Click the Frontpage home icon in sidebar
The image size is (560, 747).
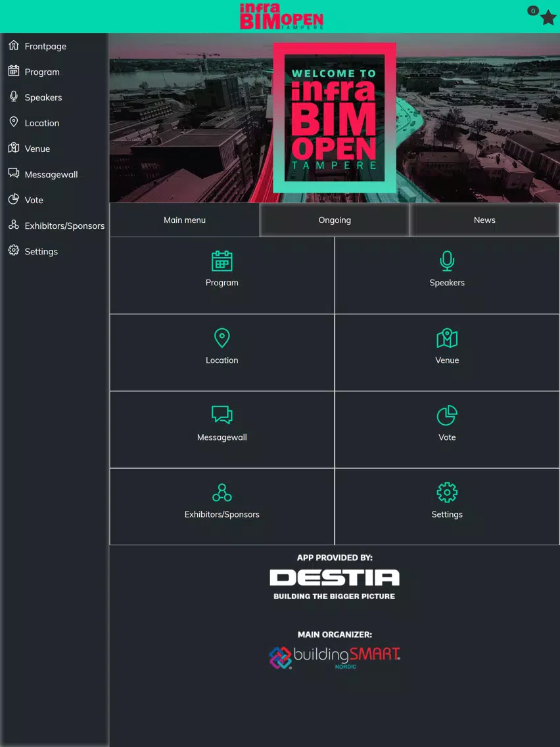click(x=14, y=46)
